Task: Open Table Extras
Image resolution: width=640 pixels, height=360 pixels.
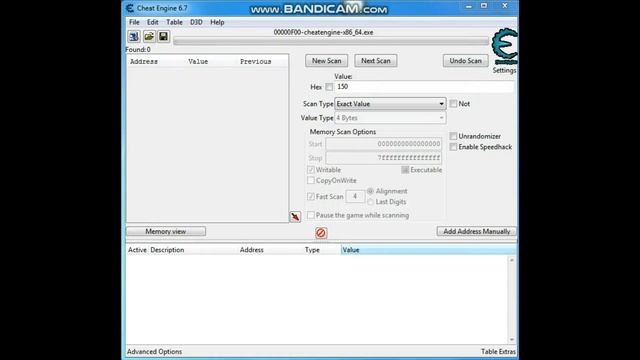Action: [x=498, y=351]
